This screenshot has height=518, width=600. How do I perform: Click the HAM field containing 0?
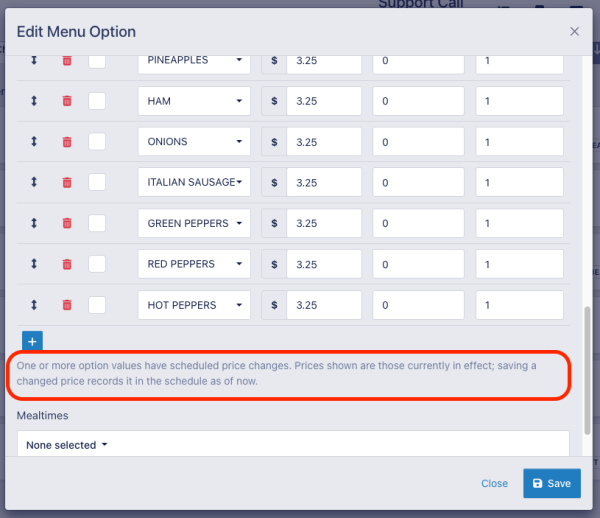pos(418,101)
